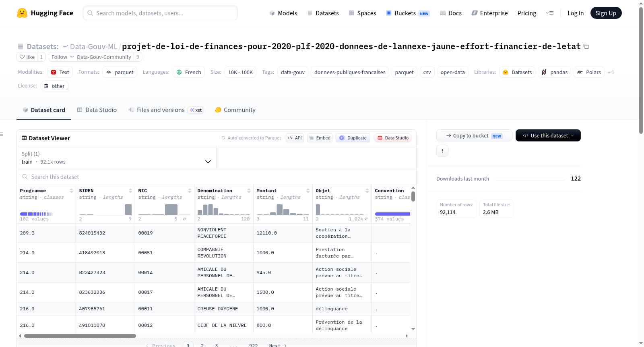Switch to the Data Studio tab
This screenshot has height=347, width=644.
97,110
